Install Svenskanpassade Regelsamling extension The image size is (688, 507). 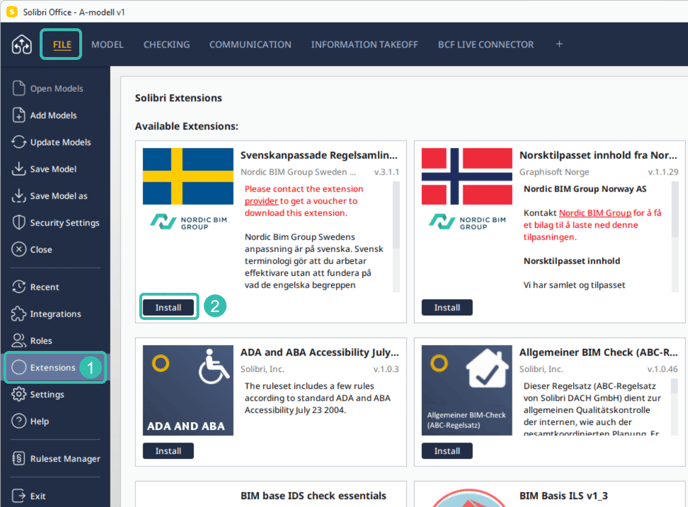click(x=168, y=307)
